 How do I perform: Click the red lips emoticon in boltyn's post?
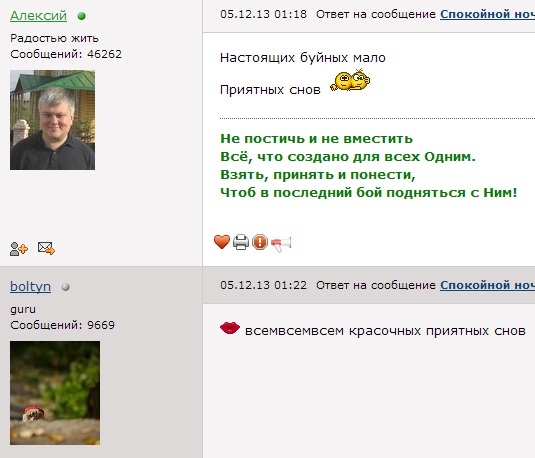(230, 328)
